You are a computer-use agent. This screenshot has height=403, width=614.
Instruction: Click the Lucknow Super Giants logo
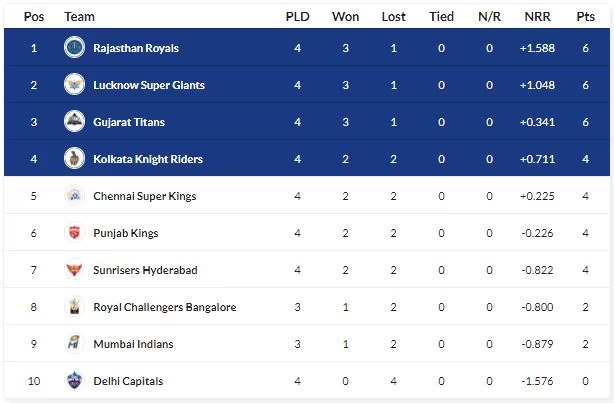[x=74, y=84]
